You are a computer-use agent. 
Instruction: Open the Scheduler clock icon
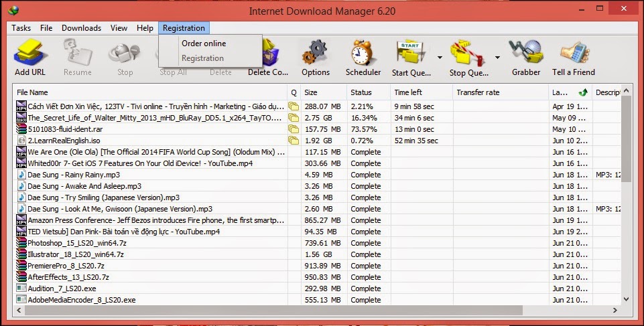coord(363,54)
